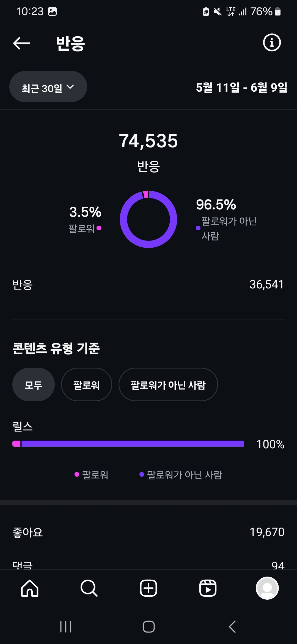297x644 pixels.
Task: Select the 팔로워가 아닌 사람 filter chip
Action: (x=168, y=384)
